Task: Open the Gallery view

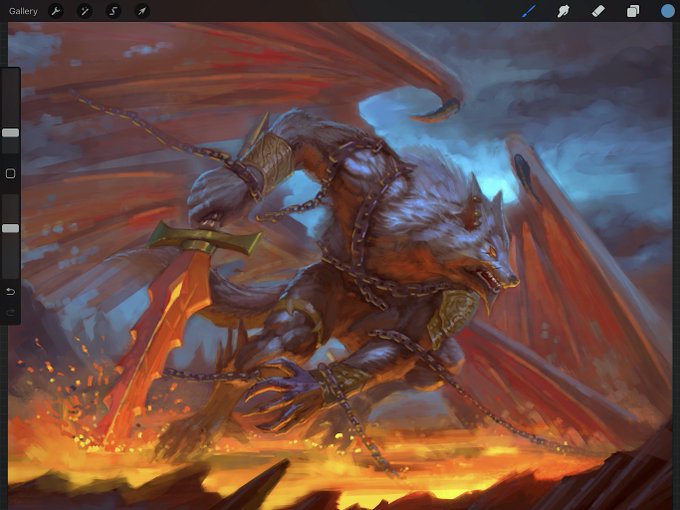Action: (x=23, y=11)
